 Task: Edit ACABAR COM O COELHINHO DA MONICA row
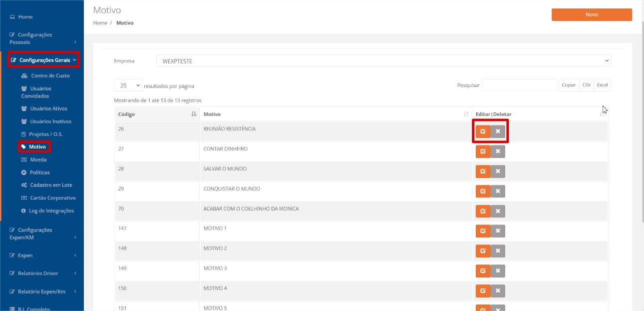coord(483,211)
